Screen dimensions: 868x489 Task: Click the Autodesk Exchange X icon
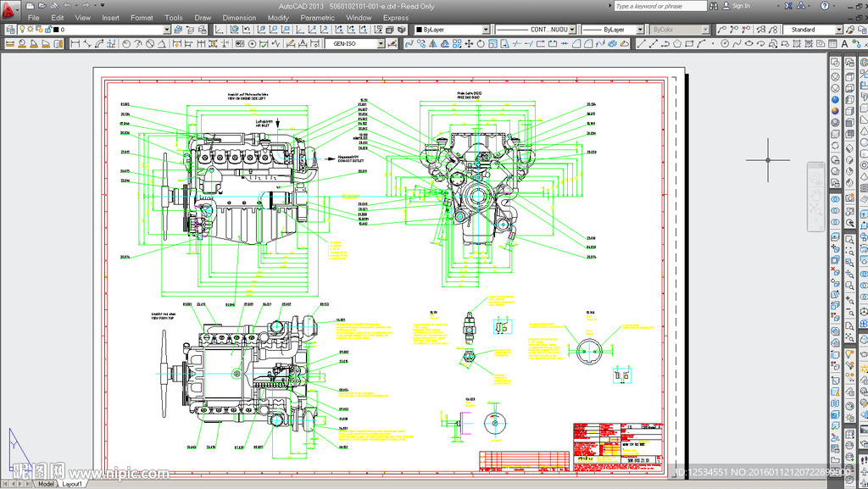click(789, 6)
